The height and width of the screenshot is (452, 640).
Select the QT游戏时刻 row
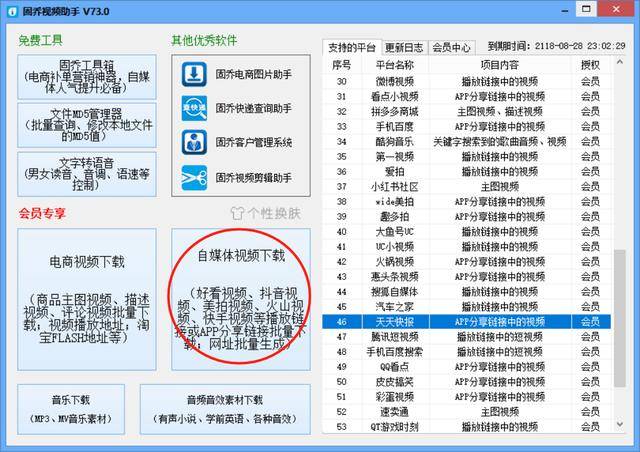pyautogui.click(x=467, y=427)
